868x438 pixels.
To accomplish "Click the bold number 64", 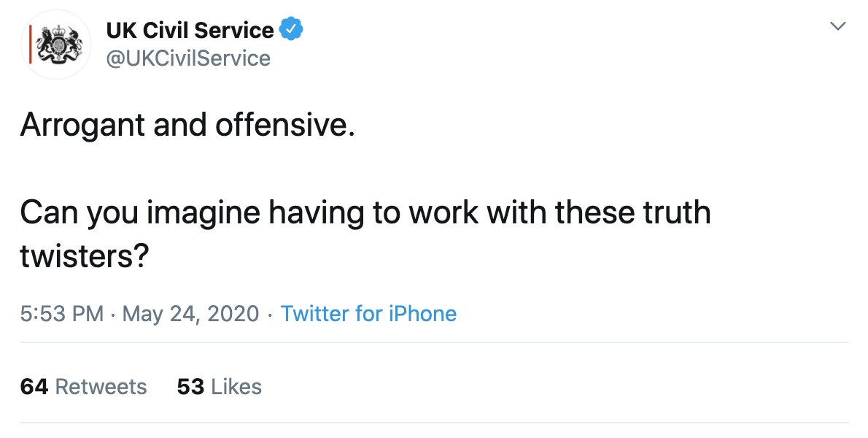I will (x=34, y=386).
